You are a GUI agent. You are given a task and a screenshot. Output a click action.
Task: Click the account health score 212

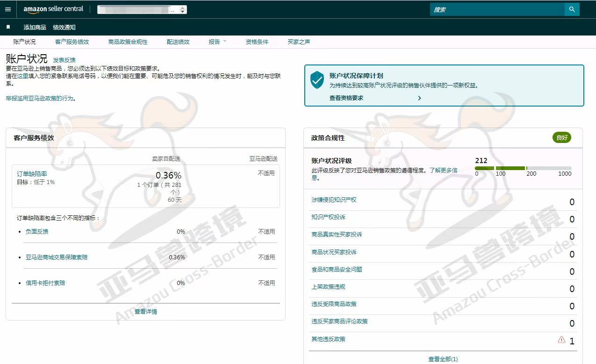[x=481, y=161]
